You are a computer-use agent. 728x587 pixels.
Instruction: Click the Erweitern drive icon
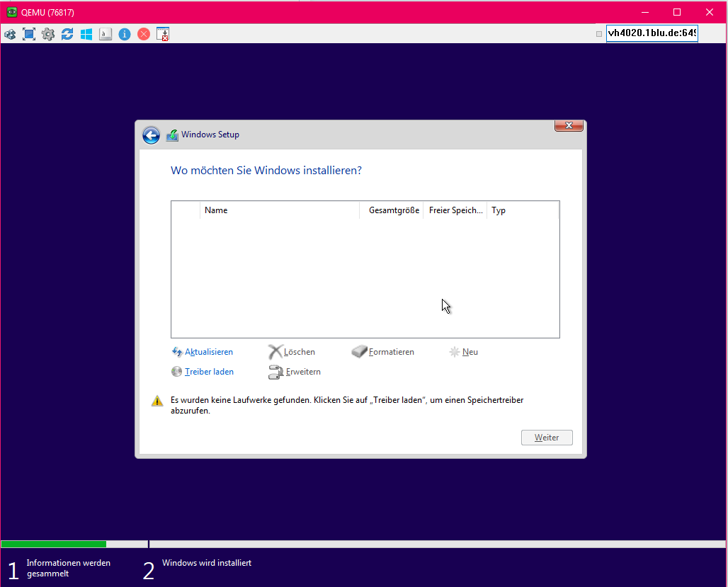275,372
